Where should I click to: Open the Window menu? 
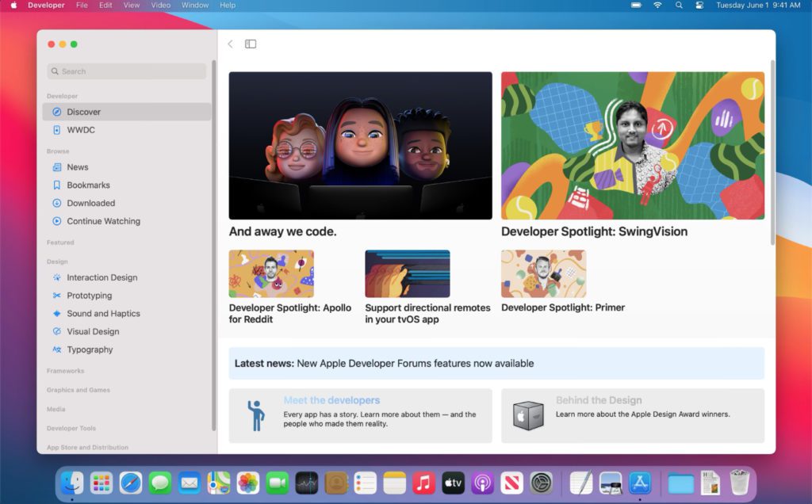point(194,5)
